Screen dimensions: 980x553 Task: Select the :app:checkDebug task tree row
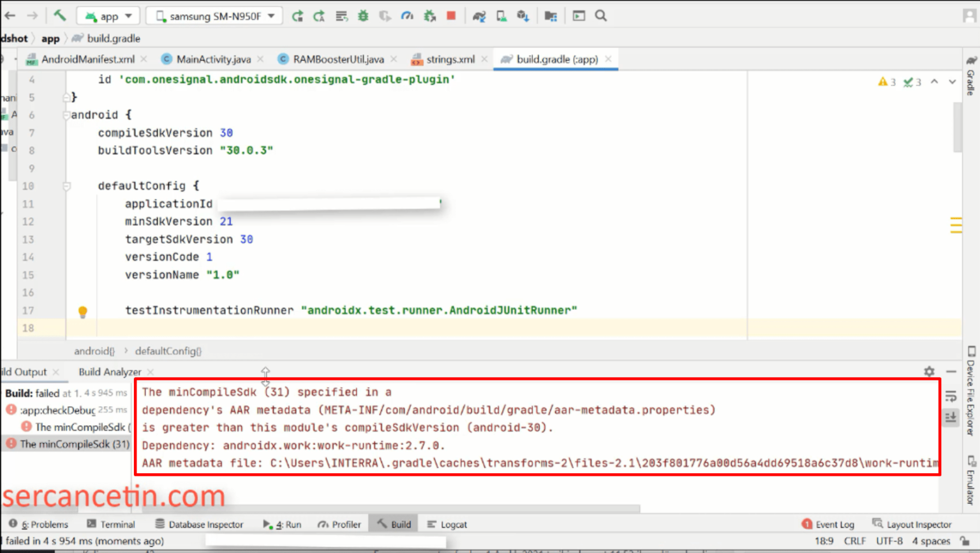coord(66,410)
